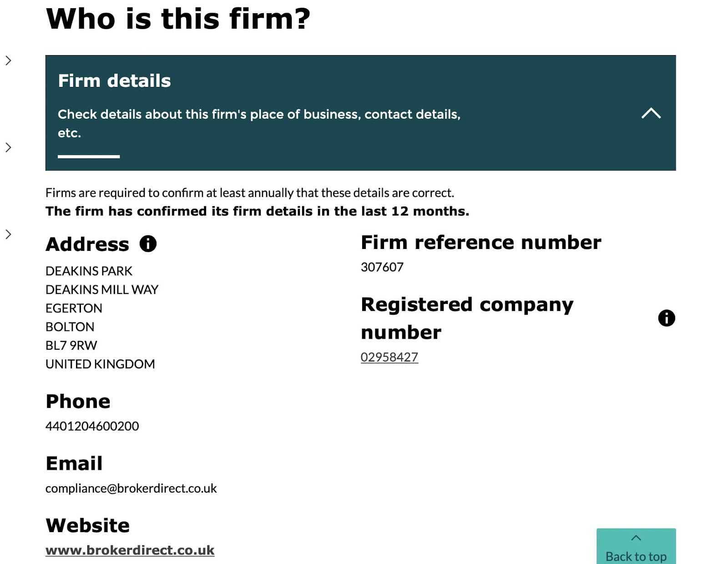Viewport: 728px width, 564px height.
Task: Click the Firm details header title
Action: (114, 81)
